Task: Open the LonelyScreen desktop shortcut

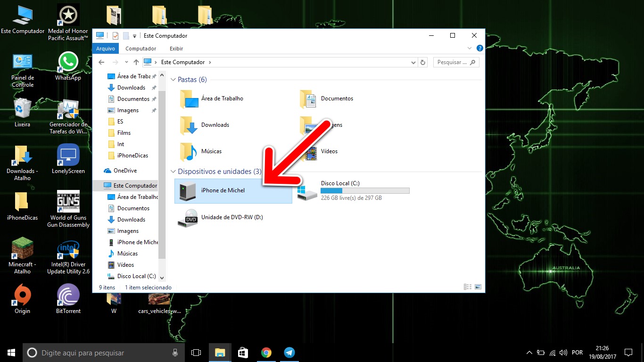Action: [x=68, y=159]
